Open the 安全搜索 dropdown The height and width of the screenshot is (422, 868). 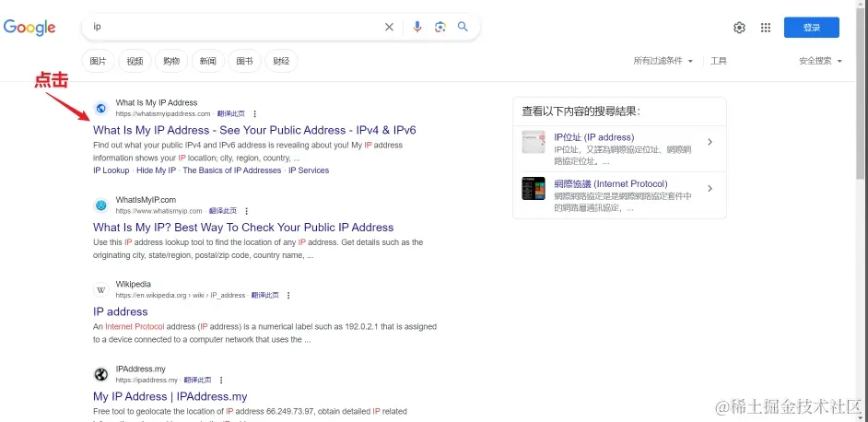click(x=820, y=61)
